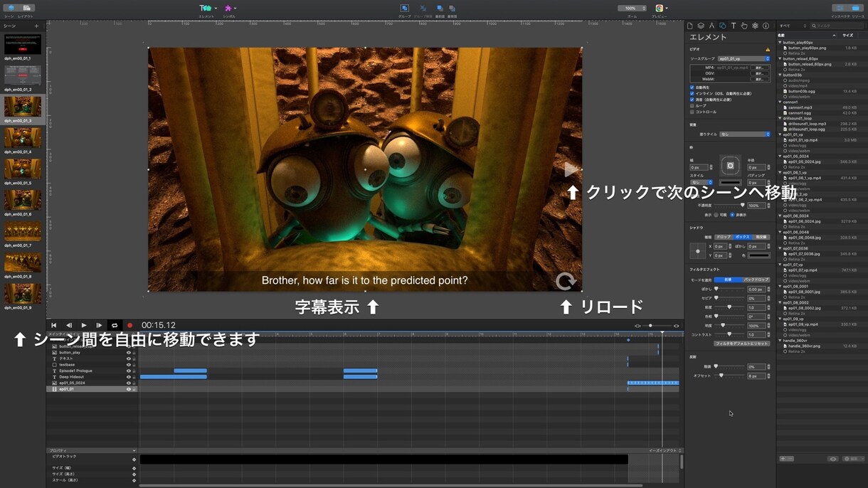Start recording with red record button
This screenshot has height=488, width=868.
click(129, 325)
